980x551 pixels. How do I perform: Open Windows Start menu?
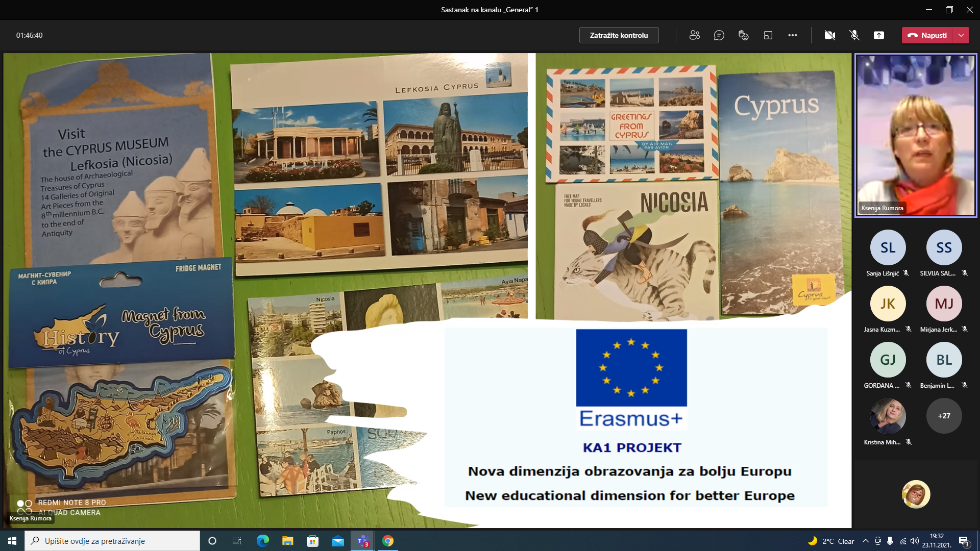point(12,541)
